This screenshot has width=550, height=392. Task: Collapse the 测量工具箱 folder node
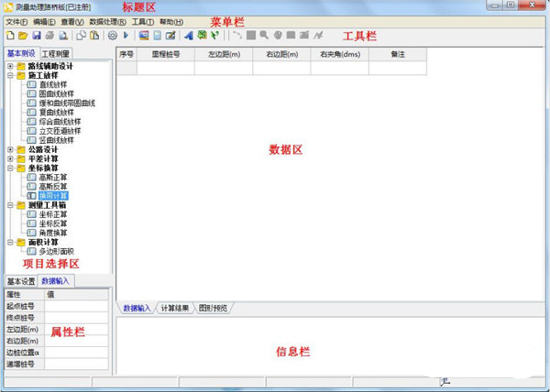10,205
